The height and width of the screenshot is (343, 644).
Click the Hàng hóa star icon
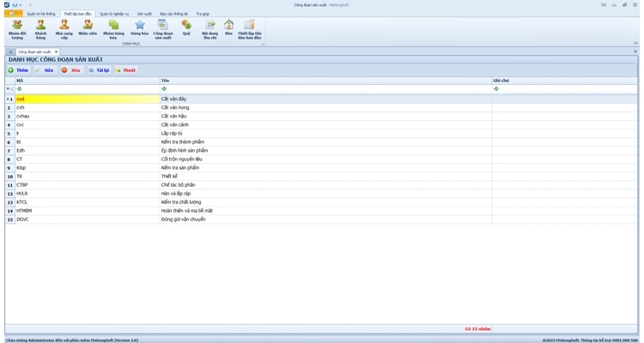(x=139, y=29)
